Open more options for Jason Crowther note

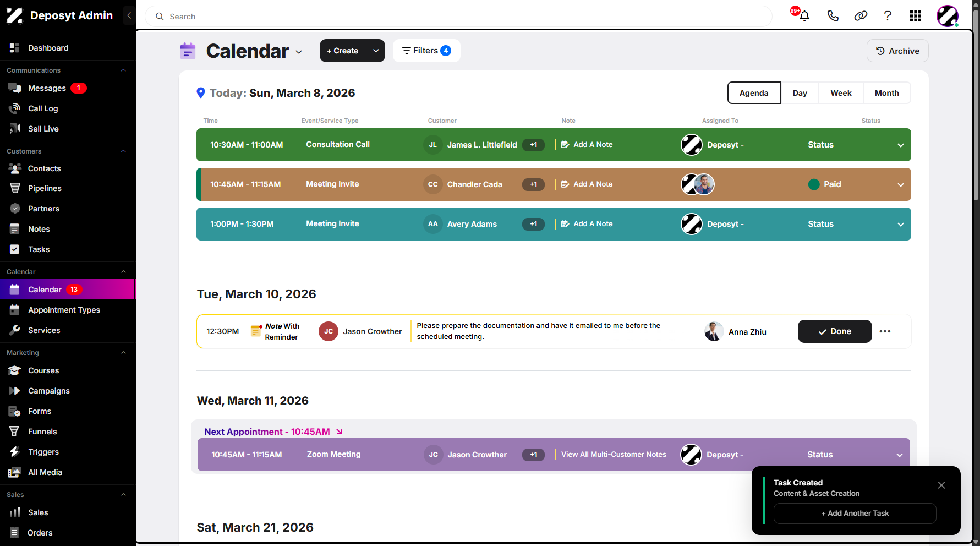(885, 331)
